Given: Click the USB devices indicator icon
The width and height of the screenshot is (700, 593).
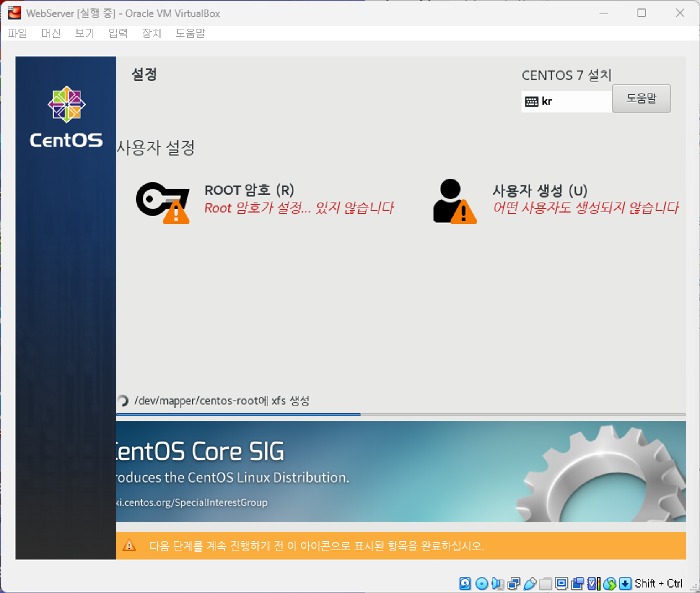Looking at the screenshot, I should tap(530, 583).
